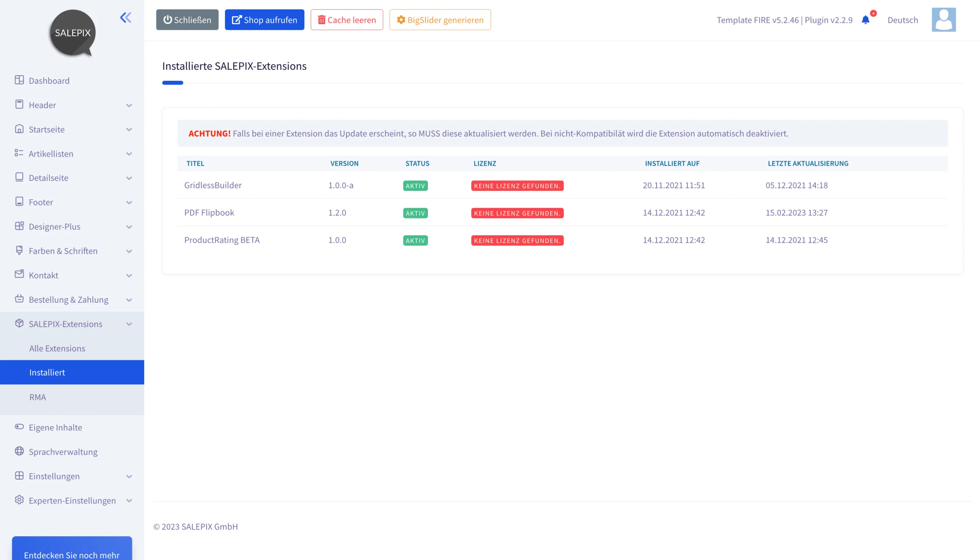This screenshot has width=980, height=560.
Task: Expand the Footer menu chevron
Action: [x=129, y=202]
